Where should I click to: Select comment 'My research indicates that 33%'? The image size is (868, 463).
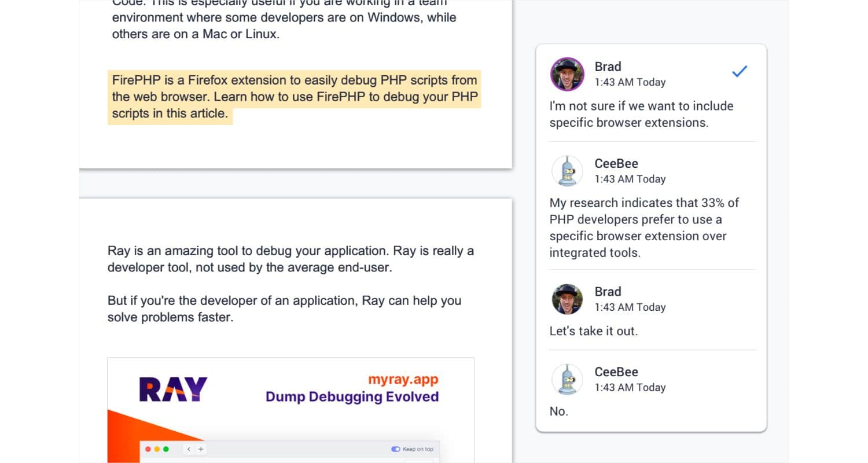click(644, 227)
